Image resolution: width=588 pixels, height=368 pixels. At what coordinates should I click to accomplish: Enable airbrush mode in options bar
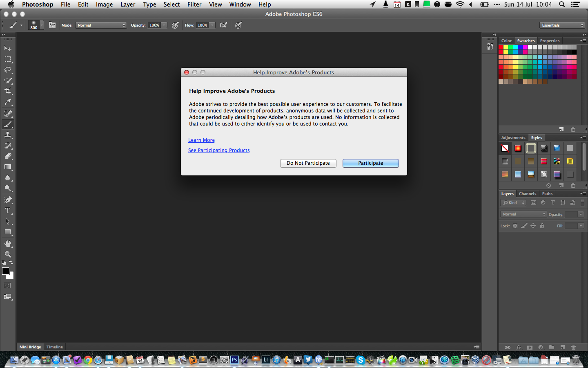pos(223,25)
